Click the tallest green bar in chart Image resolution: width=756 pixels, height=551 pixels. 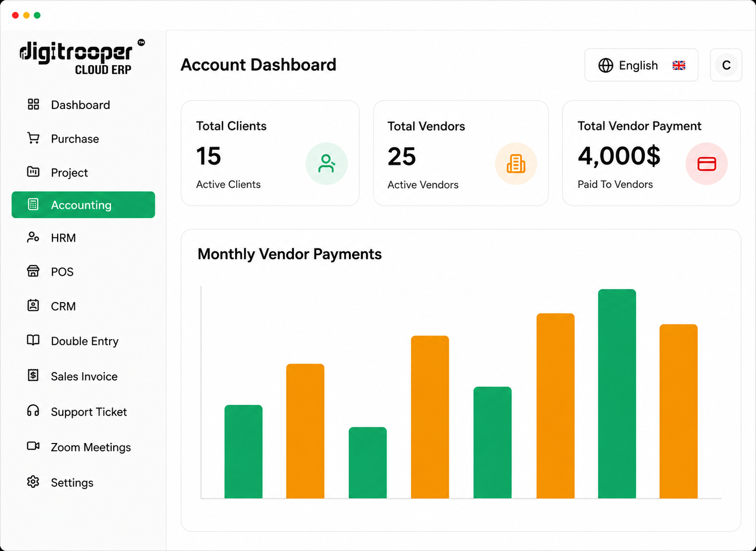[x=617, y=394]
